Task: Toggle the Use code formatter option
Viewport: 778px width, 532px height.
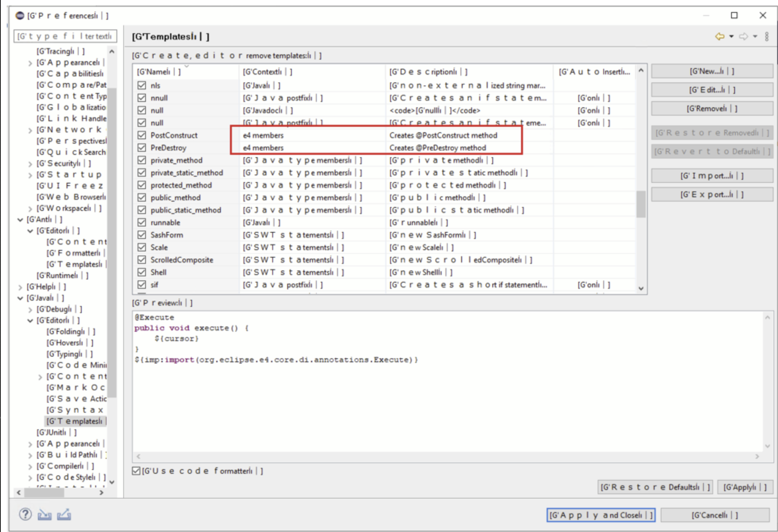Action: (x=136, y=470)
